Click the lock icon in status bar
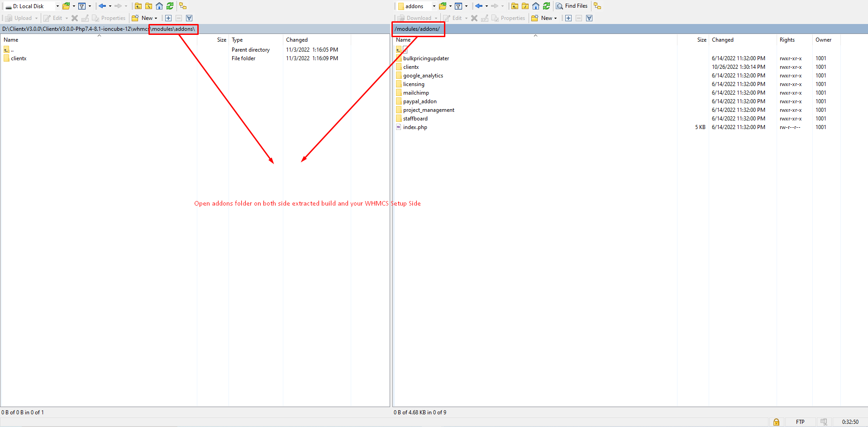This screenshot has height=427, width=868. (776, 422)
